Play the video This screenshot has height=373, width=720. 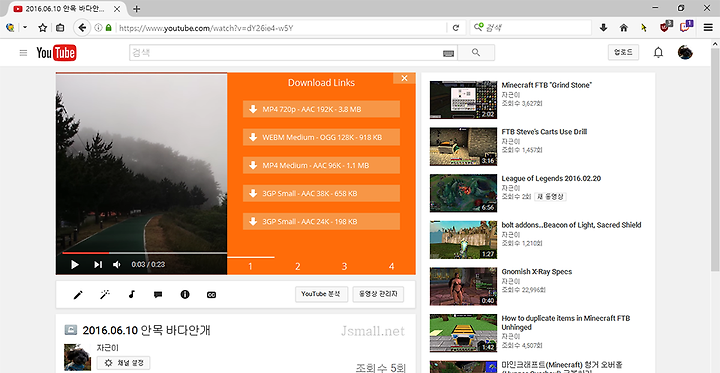(75, 265)
